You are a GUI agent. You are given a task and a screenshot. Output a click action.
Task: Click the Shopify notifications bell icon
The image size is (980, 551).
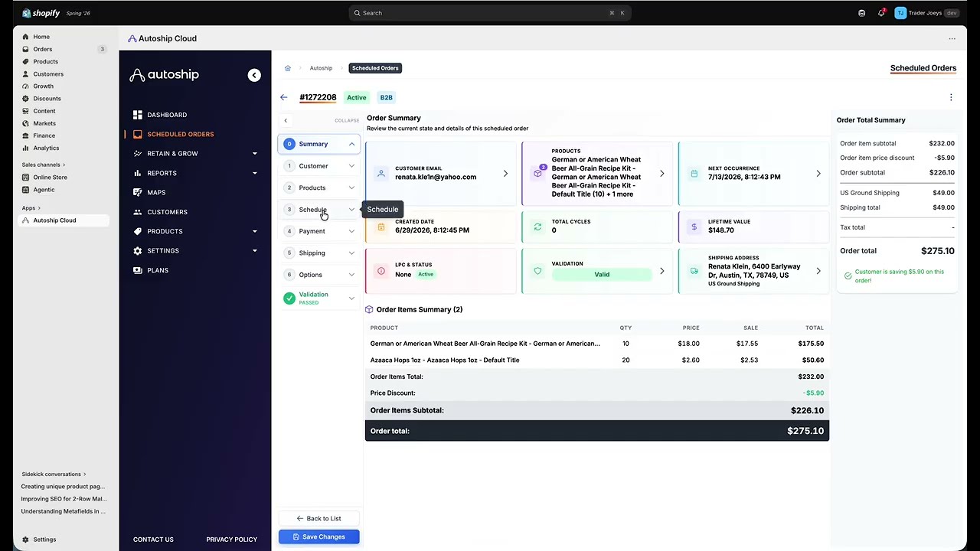pos(881,13)
